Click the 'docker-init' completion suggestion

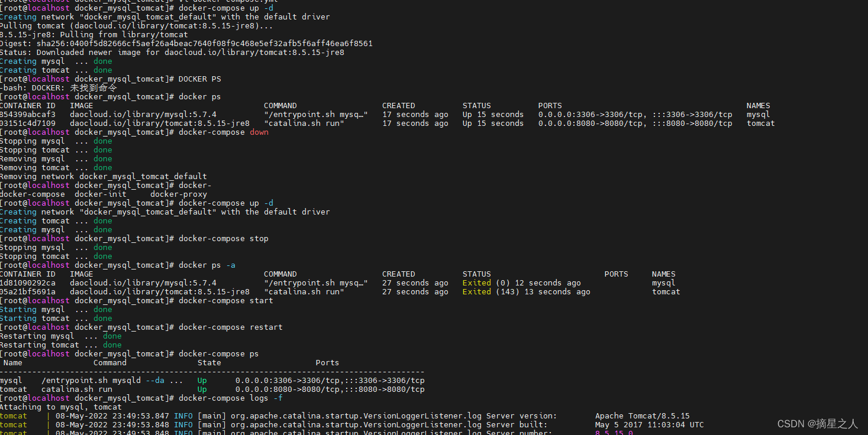(x=100, y=194)
